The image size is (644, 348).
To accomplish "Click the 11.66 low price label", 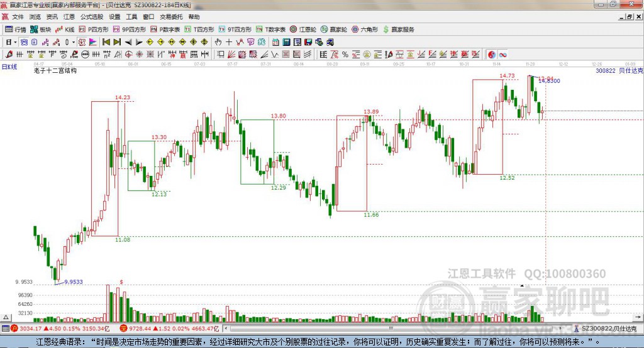I will point(371,215).
